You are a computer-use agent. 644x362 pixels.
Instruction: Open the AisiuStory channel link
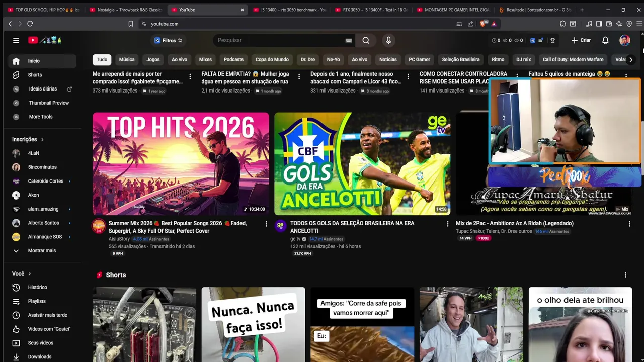[x=119, y=239]
